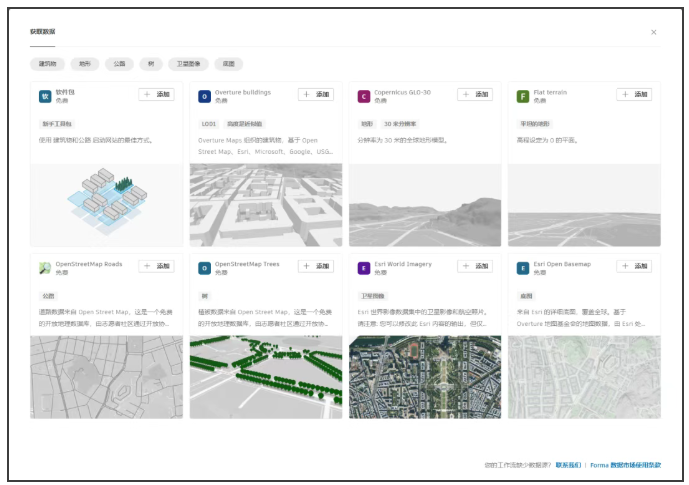
Task: Click the OpenStreetMap Trees provider icon
Action: [x=204, y=268]
